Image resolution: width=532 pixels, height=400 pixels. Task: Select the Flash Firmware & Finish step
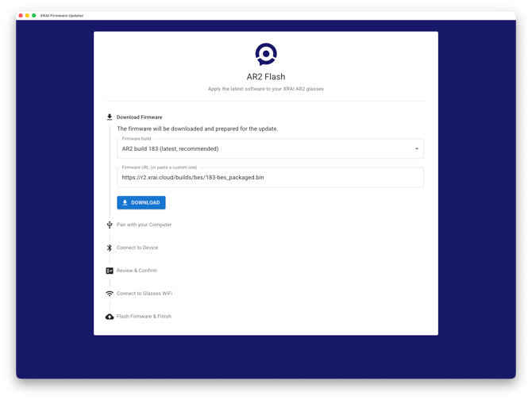[144, 317]
